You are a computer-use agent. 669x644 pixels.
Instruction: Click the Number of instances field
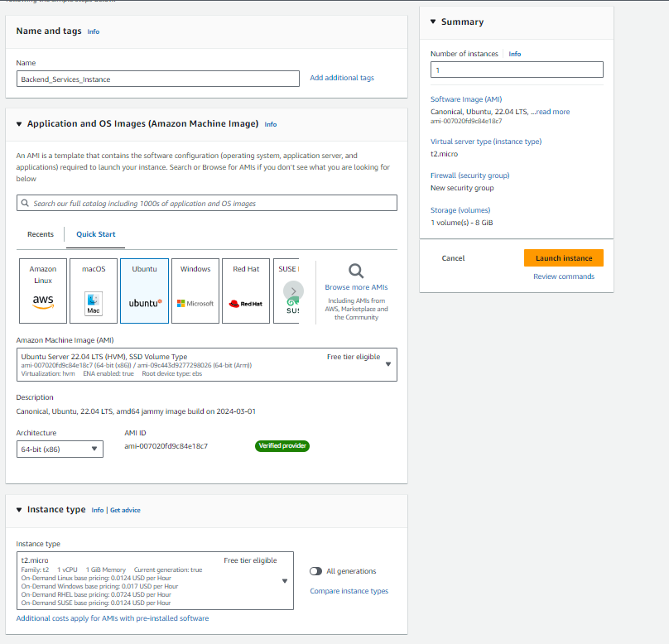coord(517,70)
